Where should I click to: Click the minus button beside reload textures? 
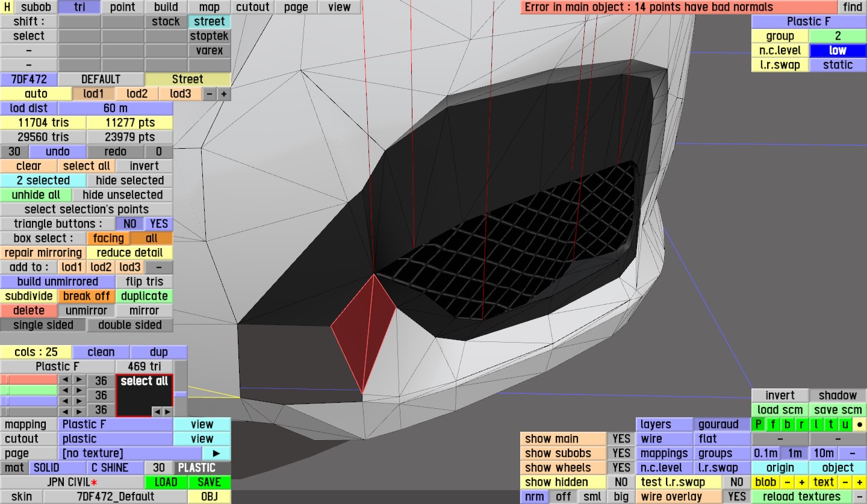point(860,497)
